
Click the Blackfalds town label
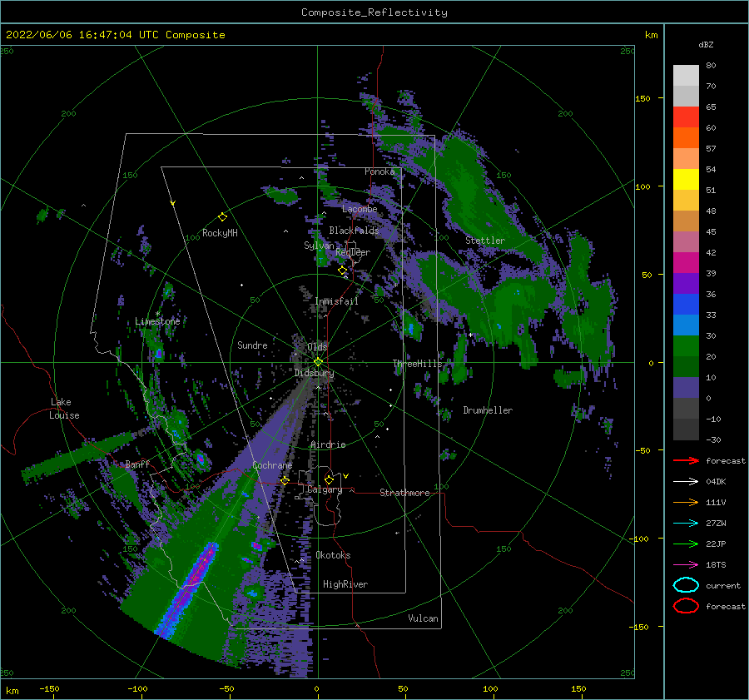coord(354,231)
